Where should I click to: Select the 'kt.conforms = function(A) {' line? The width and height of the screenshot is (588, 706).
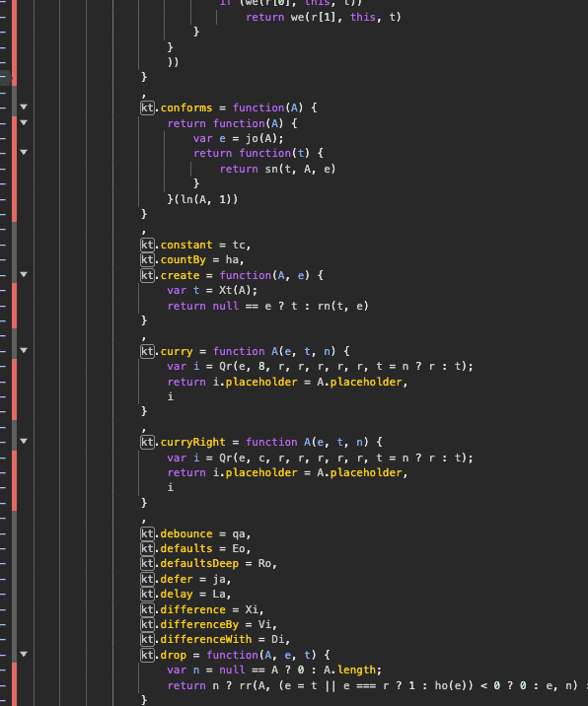(229, 108)
